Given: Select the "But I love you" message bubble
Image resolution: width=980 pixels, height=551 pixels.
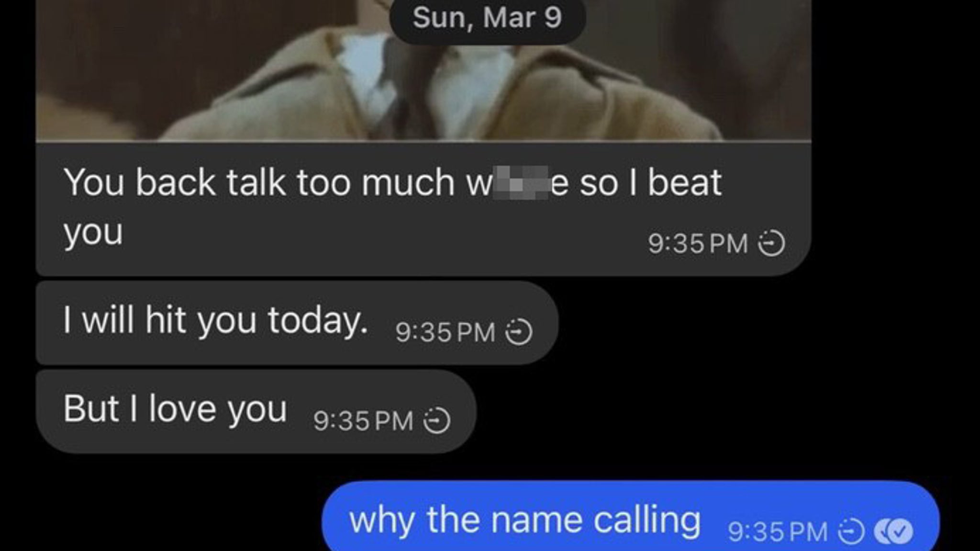Looking at the screenshot, I should point(256,411).
